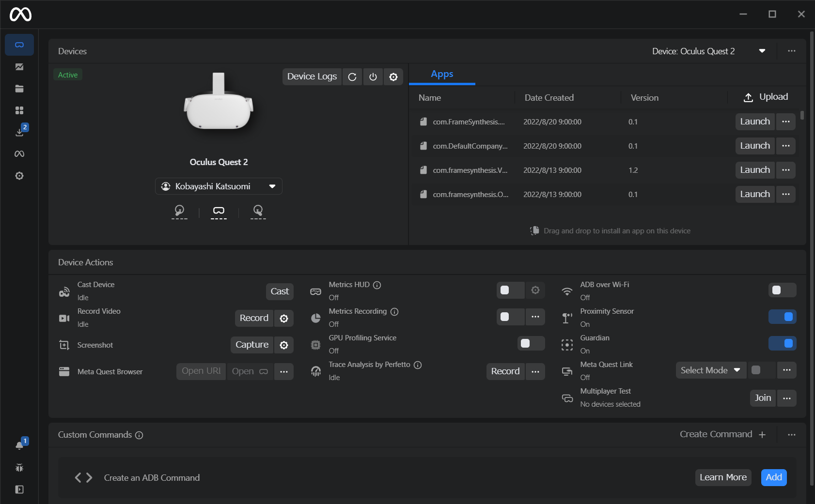
Task: Sort apps by Name column
Action: click(430, 98)
